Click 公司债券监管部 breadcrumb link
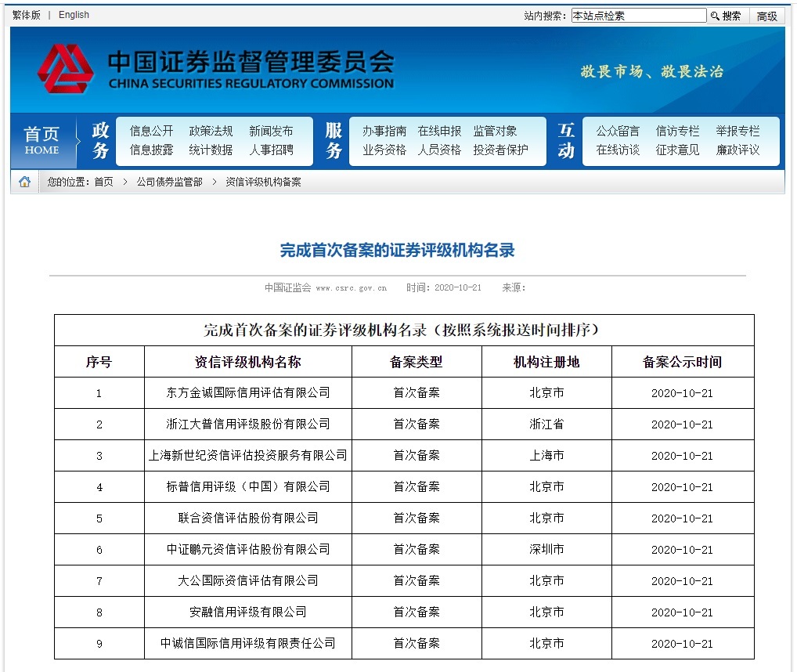 pyautogui.click(x=169, y=182)
